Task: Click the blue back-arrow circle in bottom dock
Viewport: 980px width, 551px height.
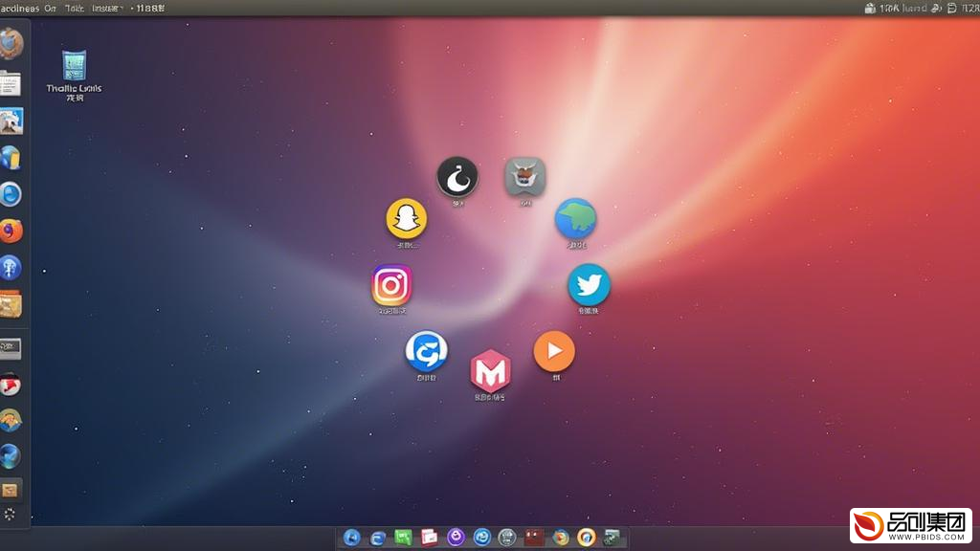Action: pyautogui.click(x=352, y=538)
